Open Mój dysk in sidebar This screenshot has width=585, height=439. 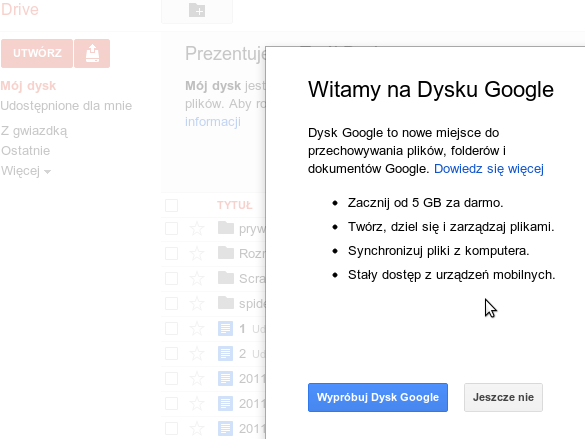click(28, 86)
